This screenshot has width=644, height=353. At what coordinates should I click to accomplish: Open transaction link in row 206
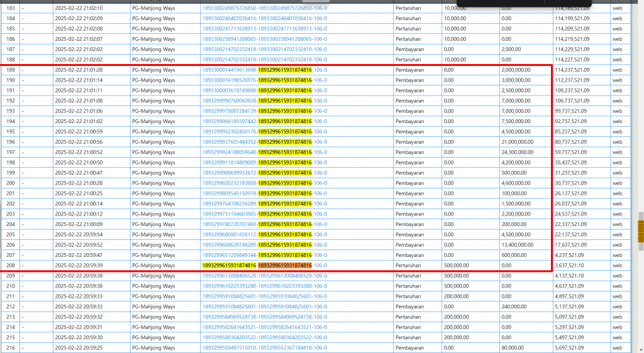[x=264, y=244]
